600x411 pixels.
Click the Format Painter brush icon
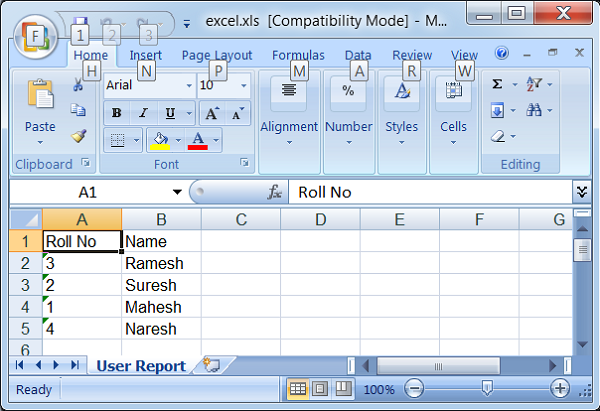click(79, 136)
